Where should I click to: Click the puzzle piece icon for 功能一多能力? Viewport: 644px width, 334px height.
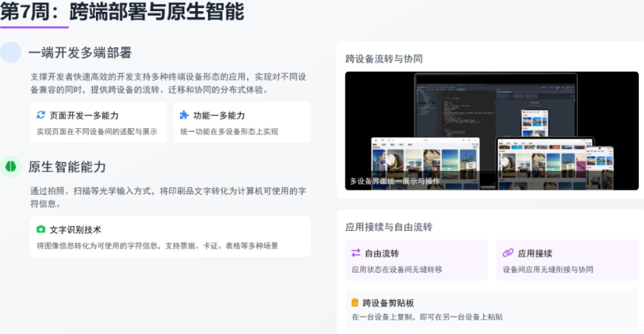click(x=184, y=115)
